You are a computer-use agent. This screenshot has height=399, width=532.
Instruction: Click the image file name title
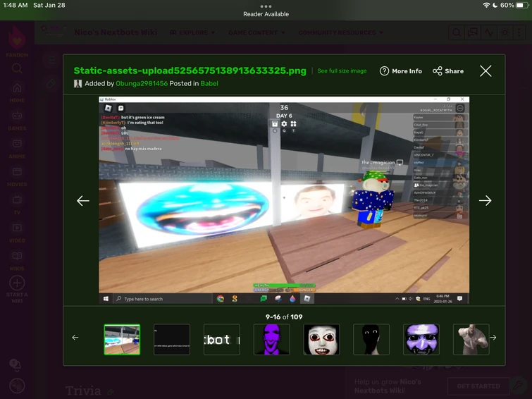coord(190,70)
